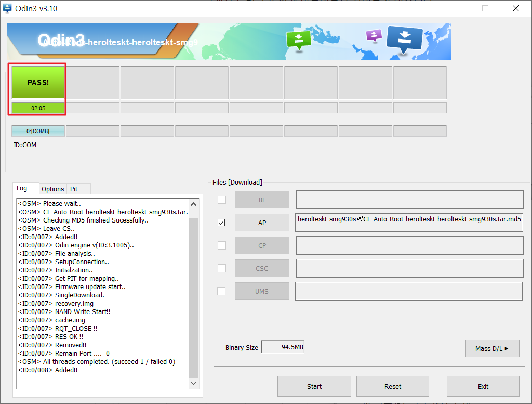Click the log scrollbar up arrow
The image size is (532, 404).
coord(193,204)
